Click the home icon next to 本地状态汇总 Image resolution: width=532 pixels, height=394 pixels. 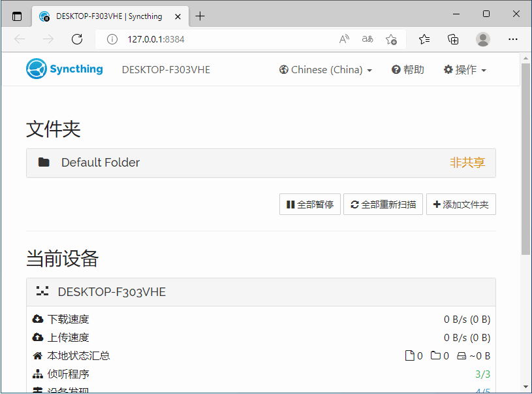coord(37,355)
